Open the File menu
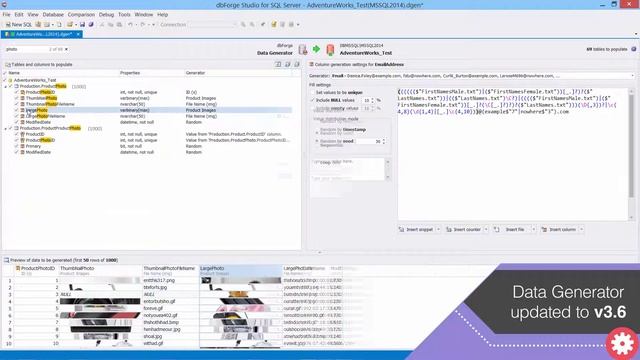This screenshot has height=360, width=640. coord(7,15)
